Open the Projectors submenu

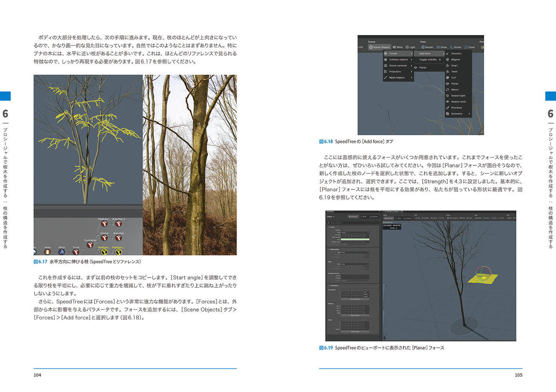click(398, 71)
